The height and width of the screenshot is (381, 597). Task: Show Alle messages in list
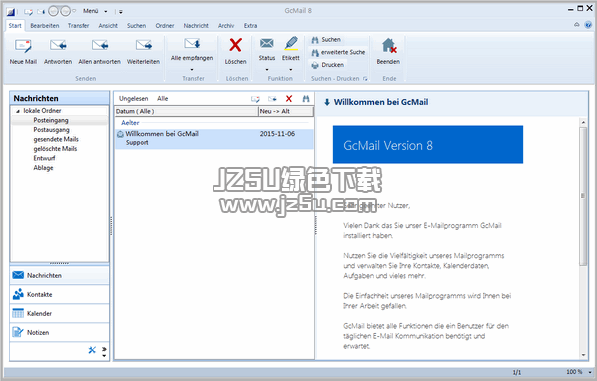pos(163,99)
